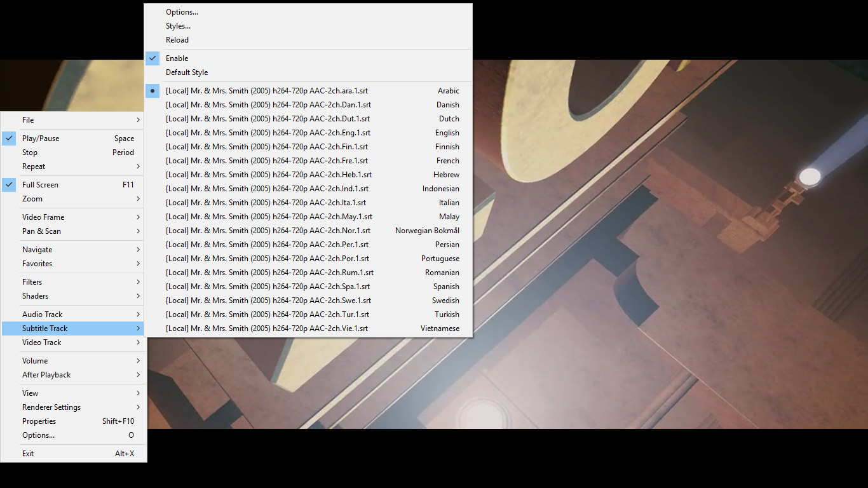Toggle Full Screen mode
The height and width of the screenshot is (488, 868).
pyautogui.click(x=73, y=185)
